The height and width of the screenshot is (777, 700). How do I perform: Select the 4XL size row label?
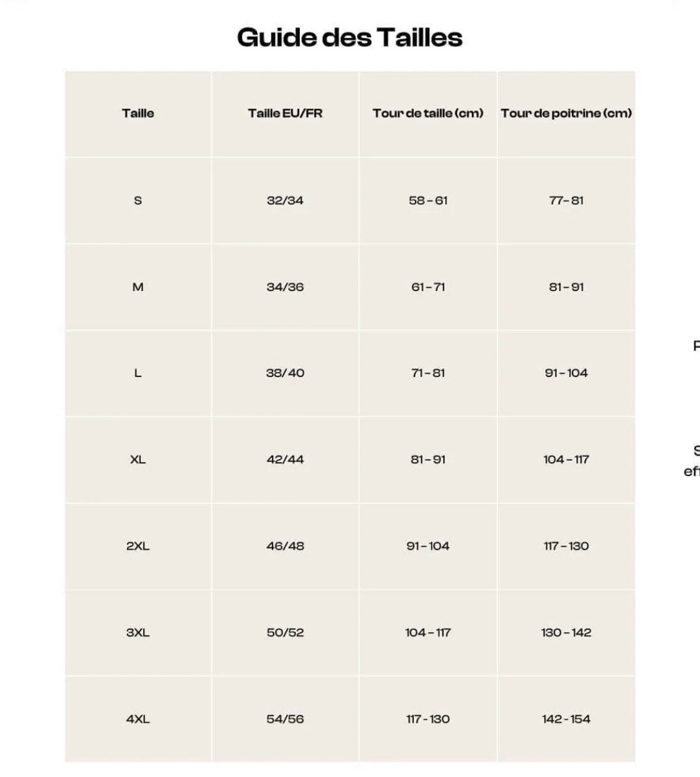(x=138, y=719)
